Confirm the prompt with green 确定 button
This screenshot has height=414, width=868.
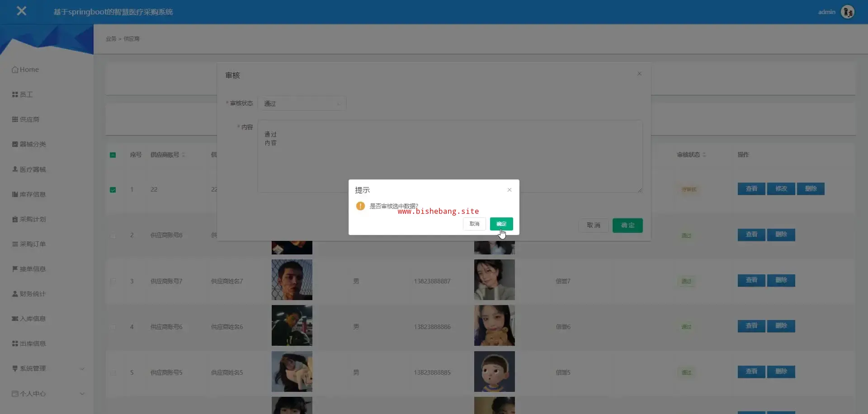[501, 224]
